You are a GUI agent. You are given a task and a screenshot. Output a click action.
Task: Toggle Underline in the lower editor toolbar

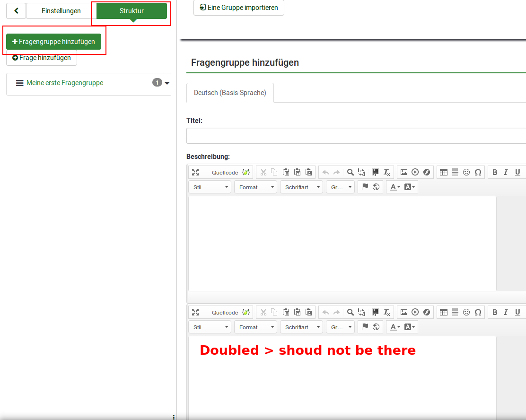point(517,312)
